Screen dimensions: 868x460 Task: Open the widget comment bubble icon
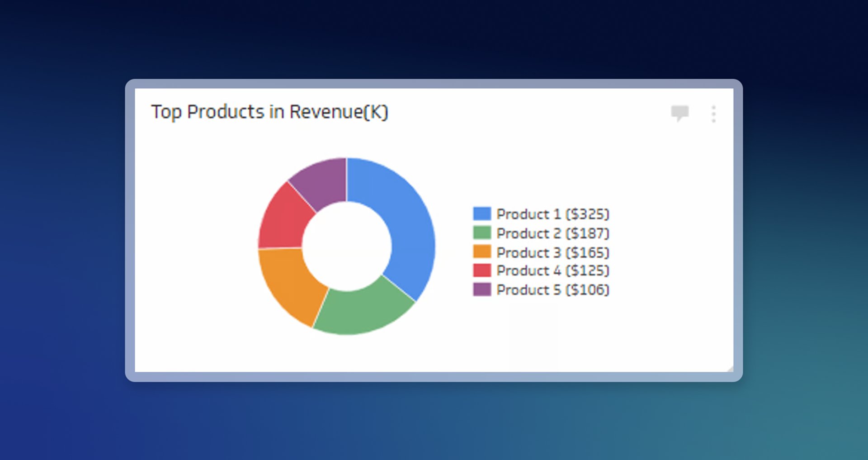tap(679, 113)
